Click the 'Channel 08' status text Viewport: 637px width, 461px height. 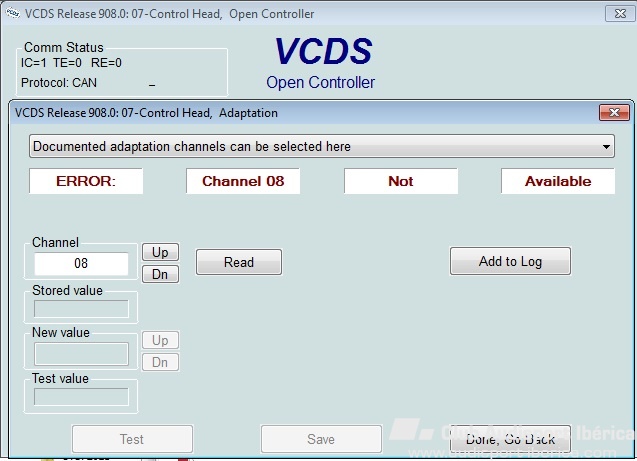pyautogui.click(x=243, y=181)
